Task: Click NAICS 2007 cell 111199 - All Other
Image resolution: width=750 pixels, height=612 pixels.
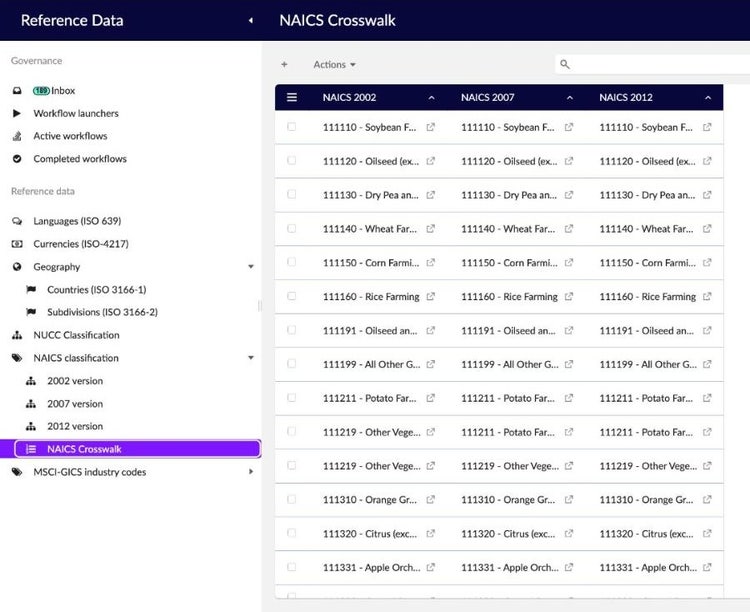Action: (x=509, y=364)
